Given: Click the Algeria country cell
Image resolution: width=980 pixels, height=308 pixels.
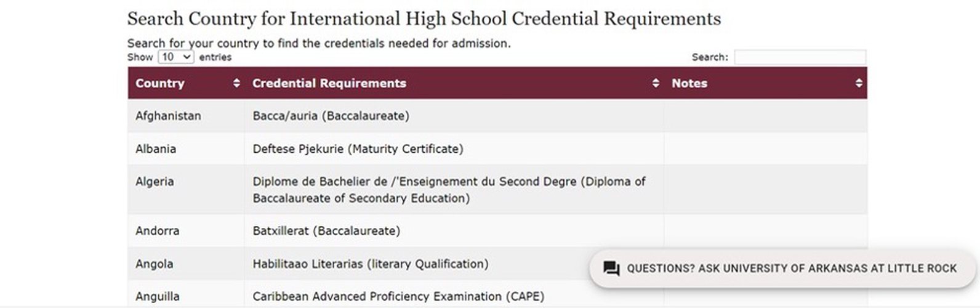Looking at the screenshot, I should [x=186, y=190].
